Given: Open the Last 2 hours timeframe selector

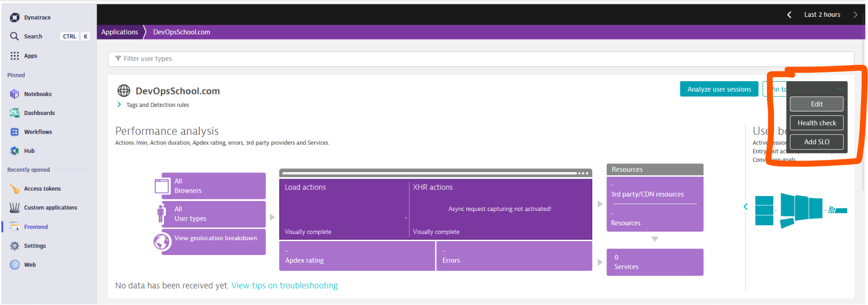Looking at the screenshot, I should [x=822, y=15].
